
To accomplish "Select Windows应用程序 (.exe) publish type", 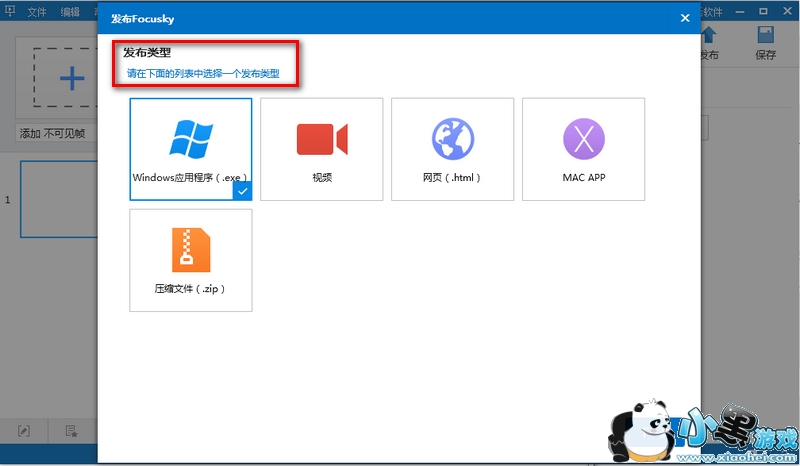I will pyautogui.click(x=190, y=149).
